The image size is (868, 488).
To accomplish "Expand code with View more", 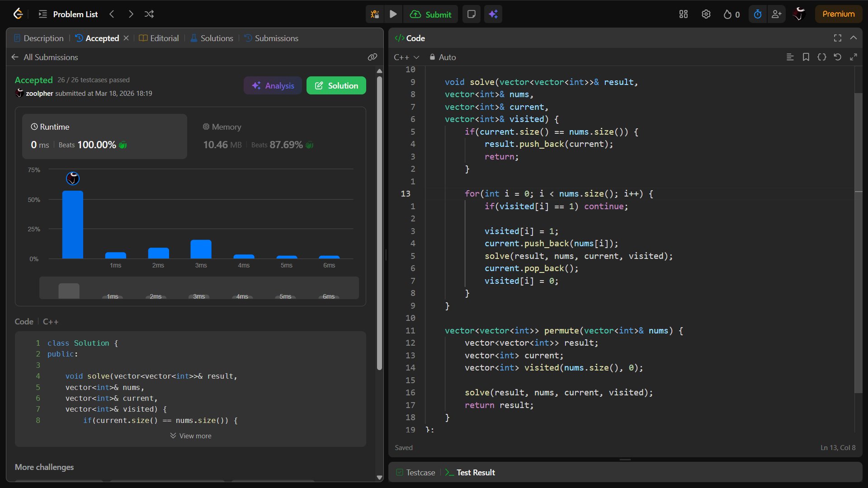I will (190, 436).
